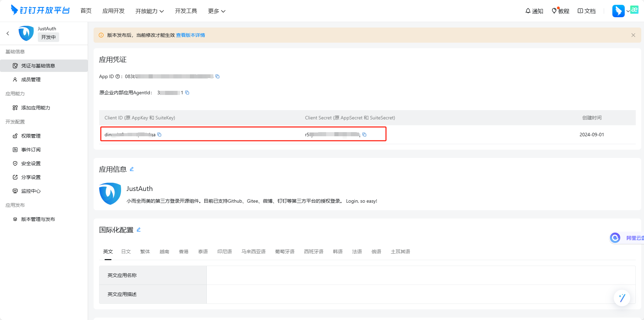Switch to the 马来西亚语 language tab
Image resolution: width=644 pixels, height=320 pixels.
(x=254, y=252)
